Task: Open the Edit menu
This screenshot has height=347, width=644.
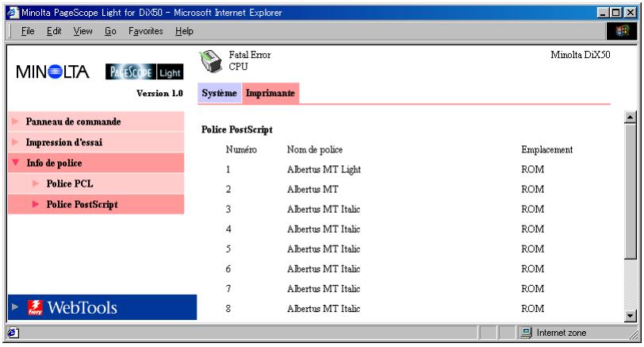Action: point(54,31)
